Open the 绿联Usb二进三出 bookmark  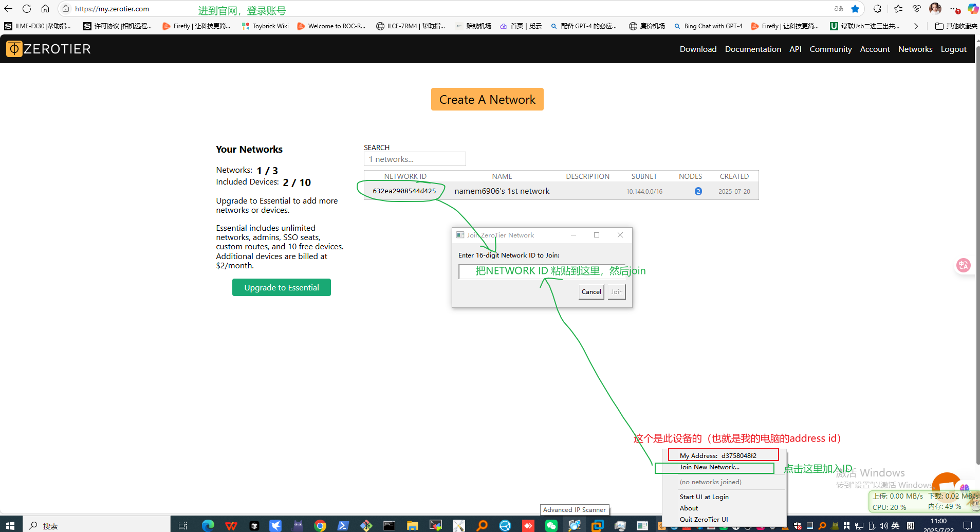(x=865, y=26)
